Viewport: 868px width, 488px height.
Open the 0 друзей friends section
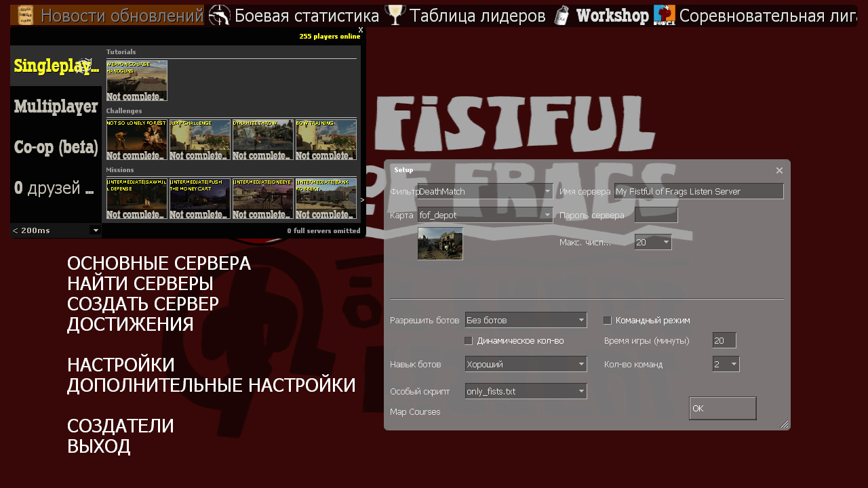point(56,188)
